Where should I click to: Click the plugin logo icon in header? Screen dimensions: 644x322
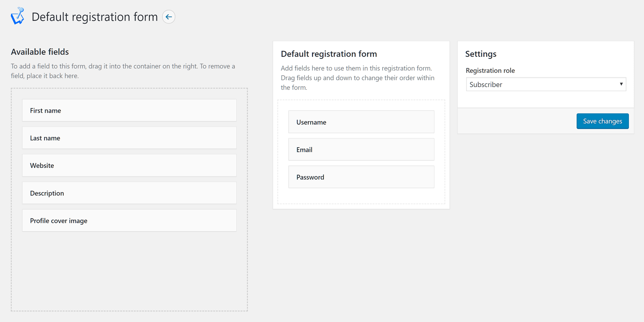tap(18, 16)
